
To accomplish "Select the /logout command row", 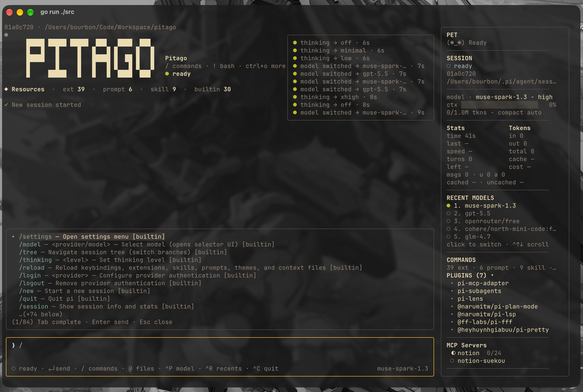I will click(x=110, y=283).
